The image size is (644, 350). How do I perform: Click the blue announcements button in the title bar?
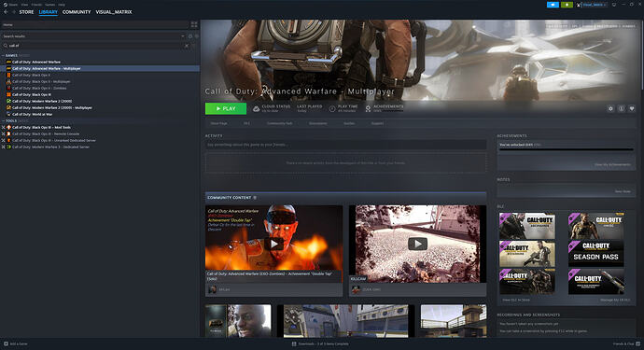pyautogui.click(x=553, y=5)
